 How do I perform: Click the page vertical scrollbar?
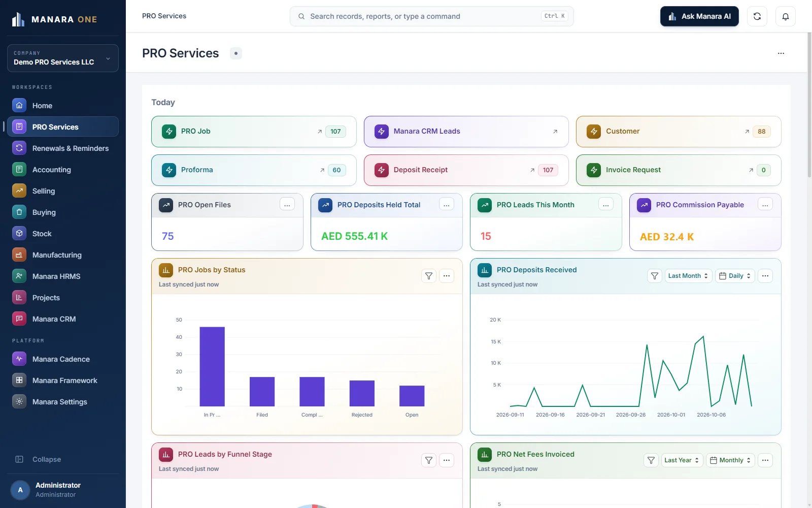[x=809, y=105]
